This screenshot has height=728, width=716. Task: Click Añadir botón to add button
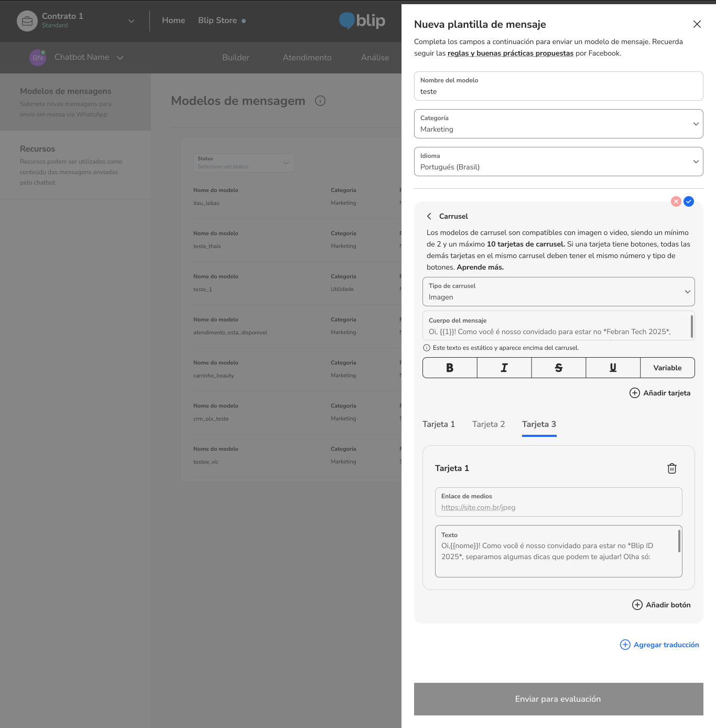[661, 605]
